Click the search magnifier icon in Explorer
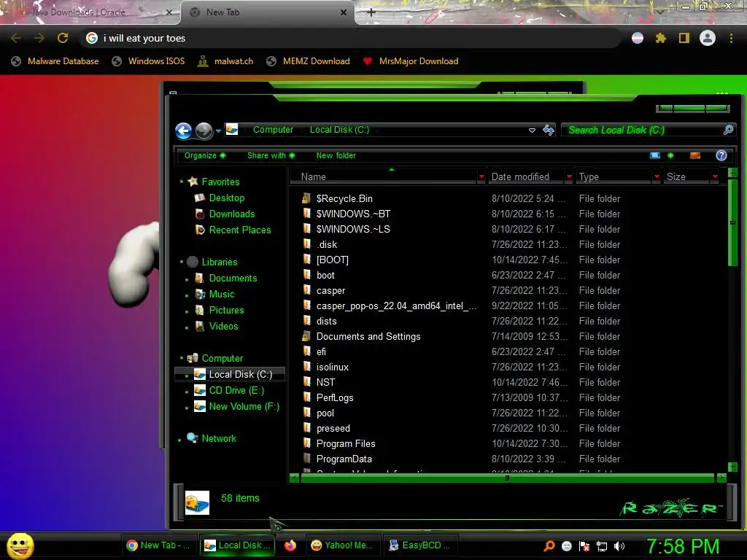The image size is (747, 560). [728, 130]
